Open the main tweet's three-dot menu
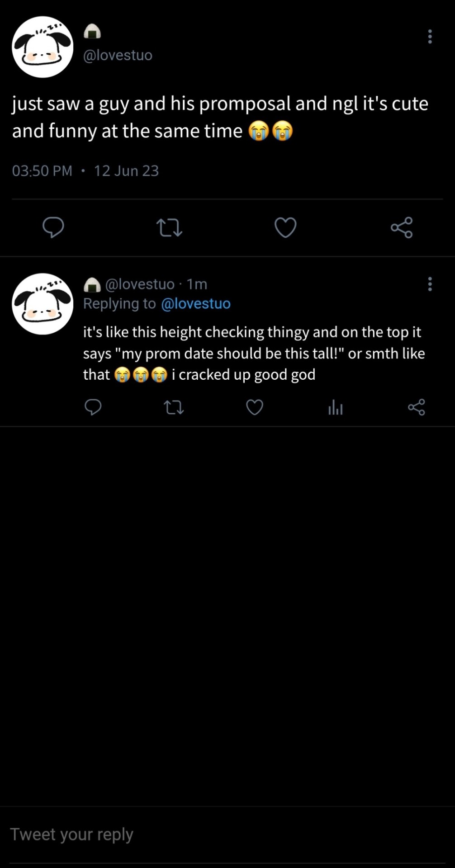 (430, 37)
